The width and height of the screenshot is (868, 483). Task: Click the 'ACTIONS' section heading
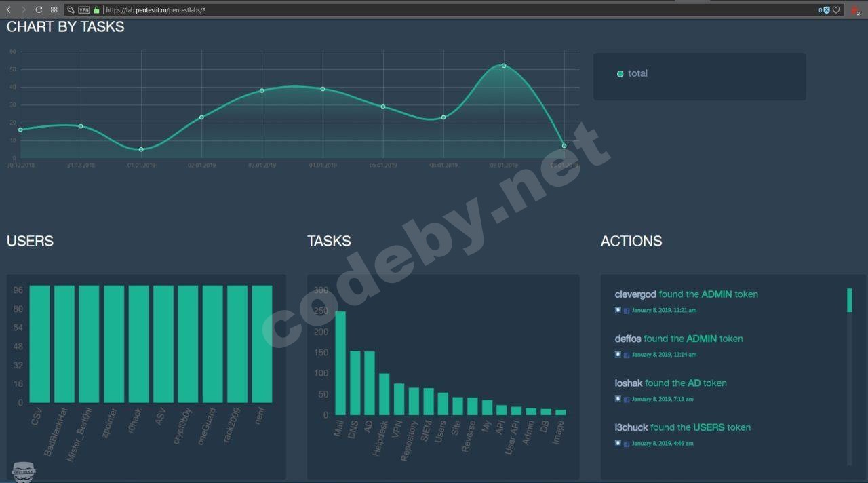(x=631, y=241)
